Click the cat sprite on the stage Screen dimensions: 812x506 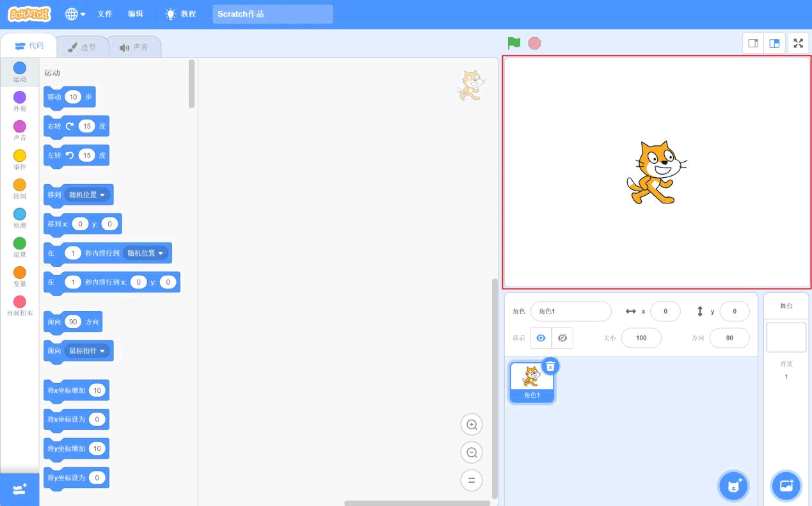(656, 173)
